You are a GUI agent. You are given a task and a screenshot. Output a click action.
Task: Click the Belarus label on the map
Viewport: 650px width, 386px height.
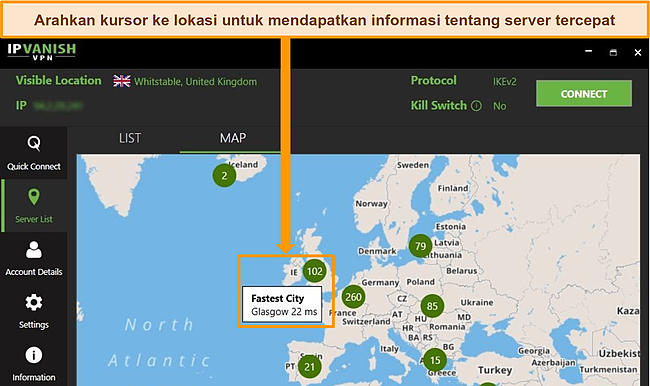pos(461,271)
